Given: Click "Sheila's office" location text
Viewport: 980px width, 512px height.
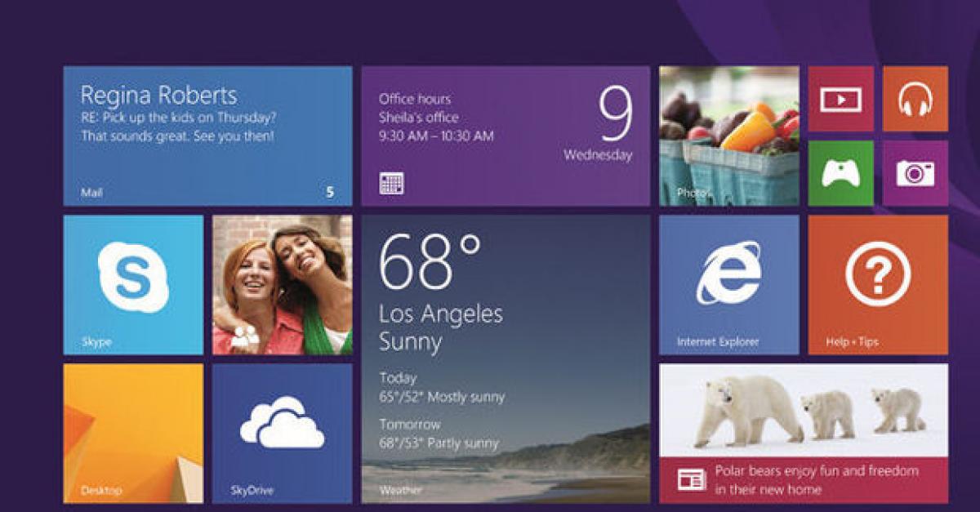Looking at the screenshot, I should (418, 118).
